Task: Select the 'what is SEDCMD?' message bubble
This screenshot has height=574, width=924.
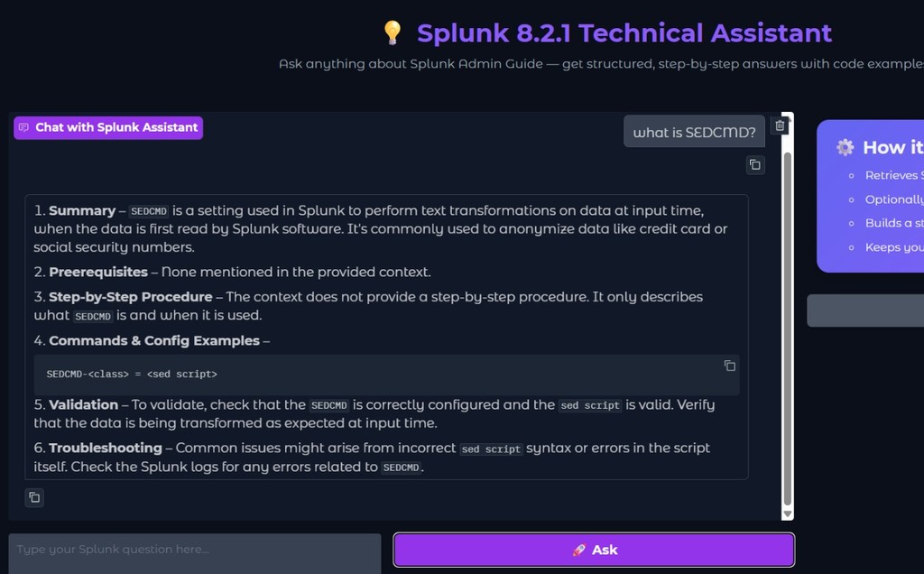Action: coord(694,133)
